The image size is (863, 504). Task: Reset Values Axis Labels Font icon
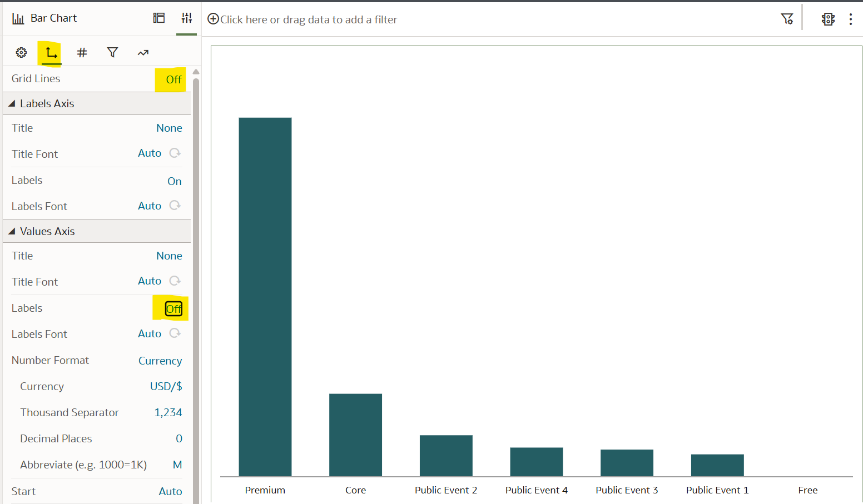click(175, 333)
